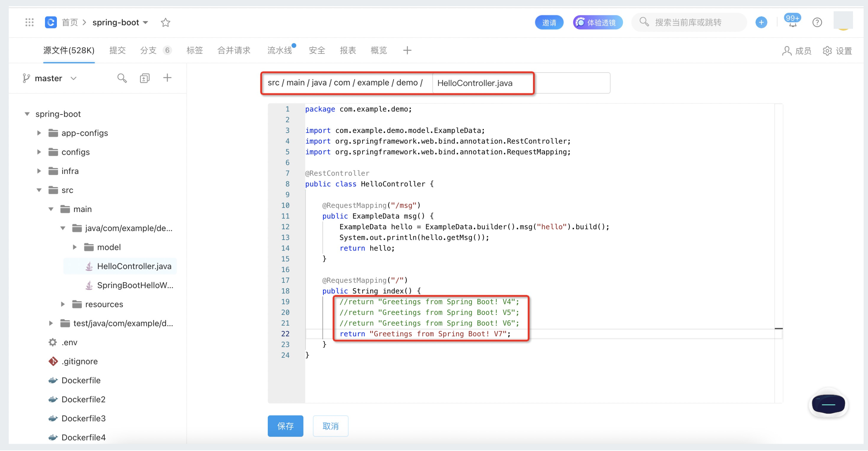Collapse the spring-boot root folder
Image resolution: width=868 pixels, height=451 pixels.
click(27, 114)
